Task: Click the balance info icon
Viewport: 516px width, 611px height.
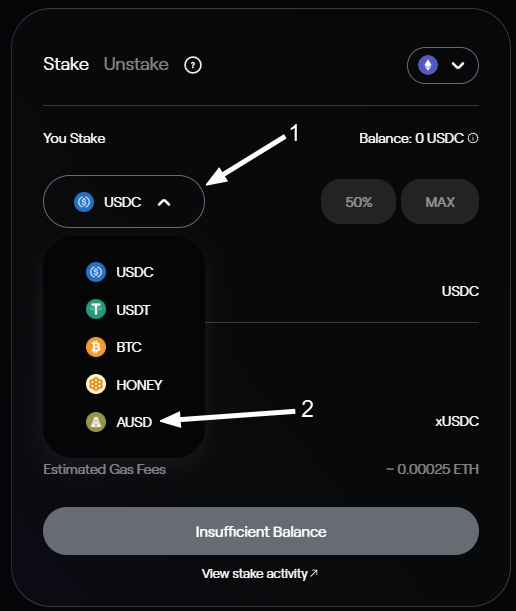Action: click(x=473, y=138)
